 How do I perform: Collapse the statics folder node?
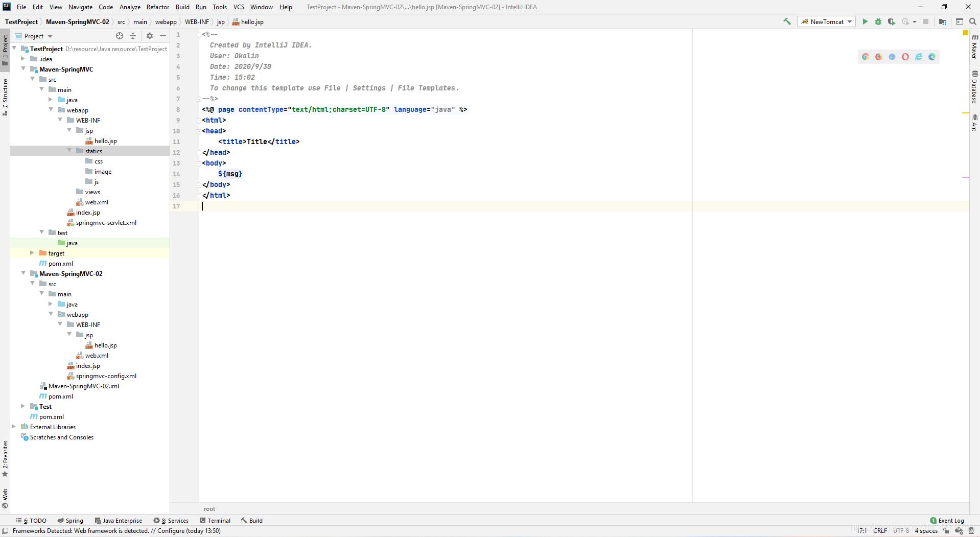click(x=69, y=151)
